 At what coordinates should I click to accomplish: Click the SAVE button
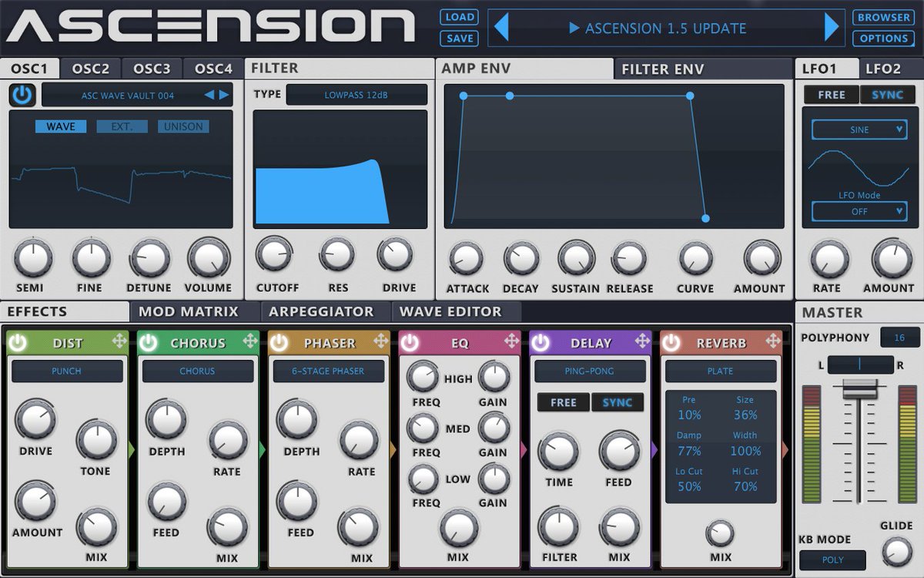tap(458, 38)
